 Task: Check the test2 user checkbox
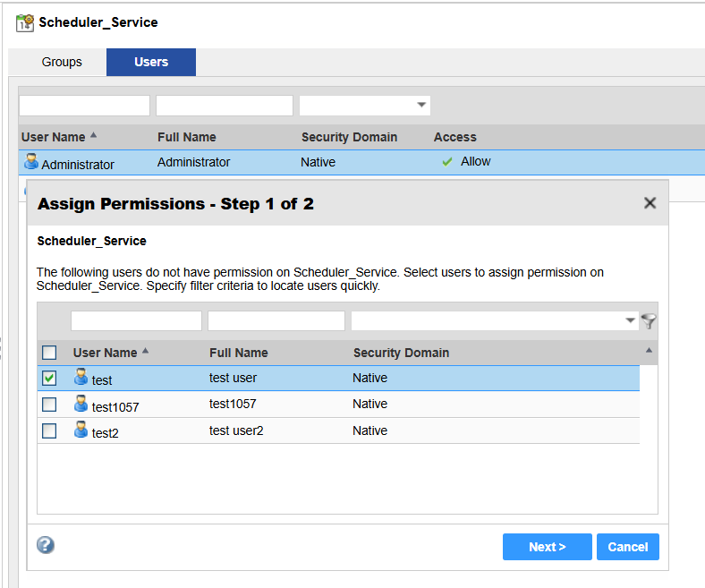[x=49, y=431]
